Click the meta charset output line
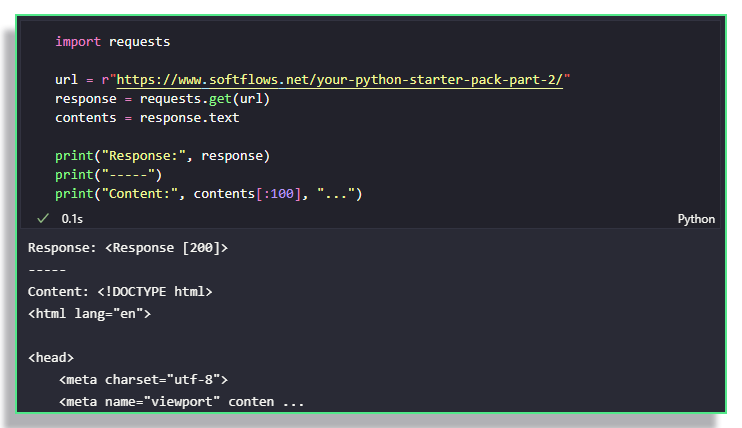This screenshot has height=428, width=742. point(143,380)
